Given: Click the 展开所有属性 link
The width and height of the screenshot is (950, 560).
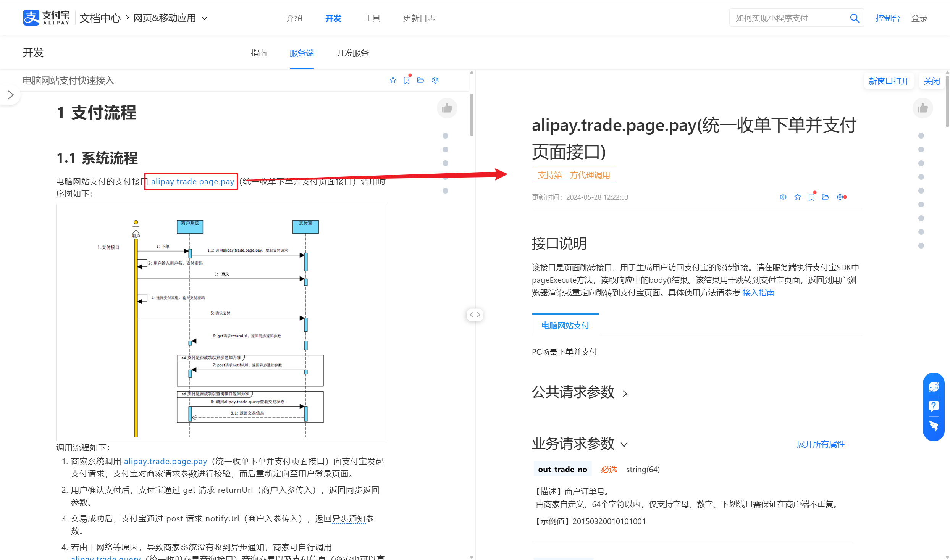Looking at the screenshot, I should 820,444.
